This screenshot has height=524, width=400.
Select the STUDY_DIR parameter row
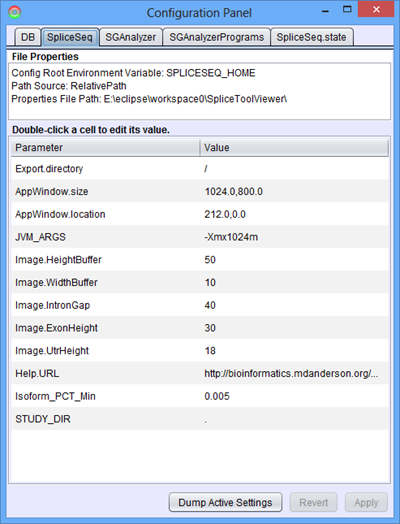pos(200,419)
